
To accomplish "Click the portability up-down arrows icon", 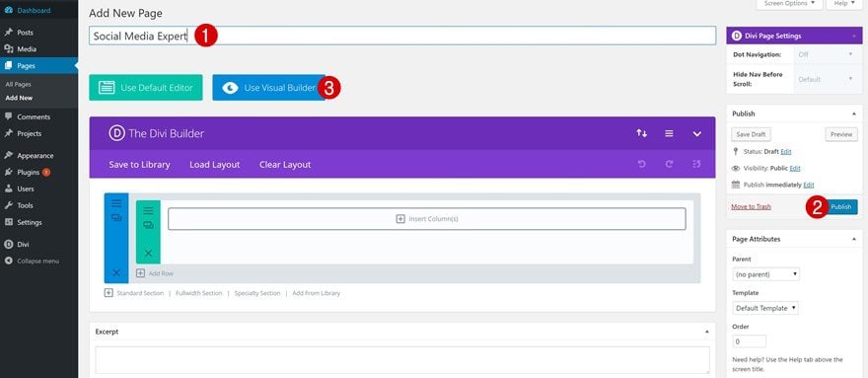I will click(641, 133).
